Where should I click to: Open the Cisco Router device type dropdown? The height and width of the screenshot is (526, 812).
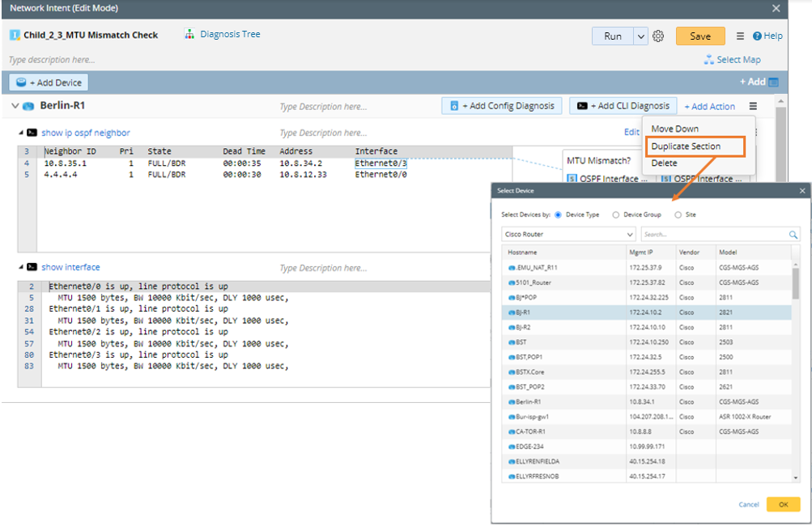coord(568,235)
